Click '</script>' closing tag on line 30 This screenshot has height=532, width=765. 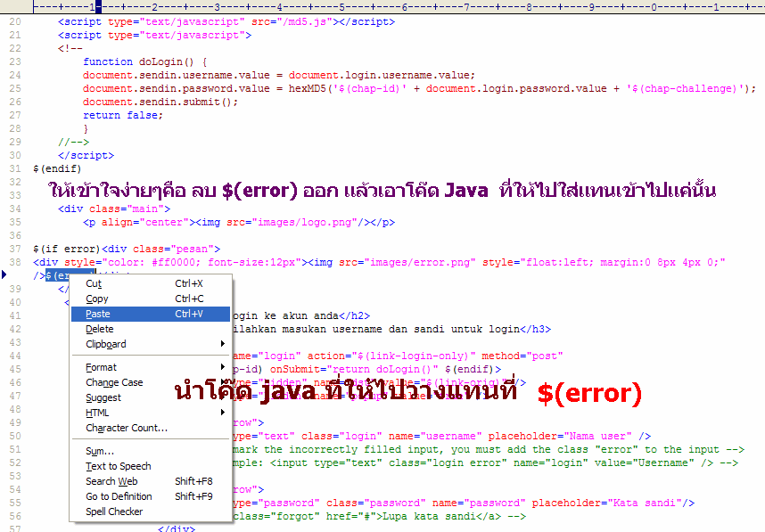pos(86,156)
